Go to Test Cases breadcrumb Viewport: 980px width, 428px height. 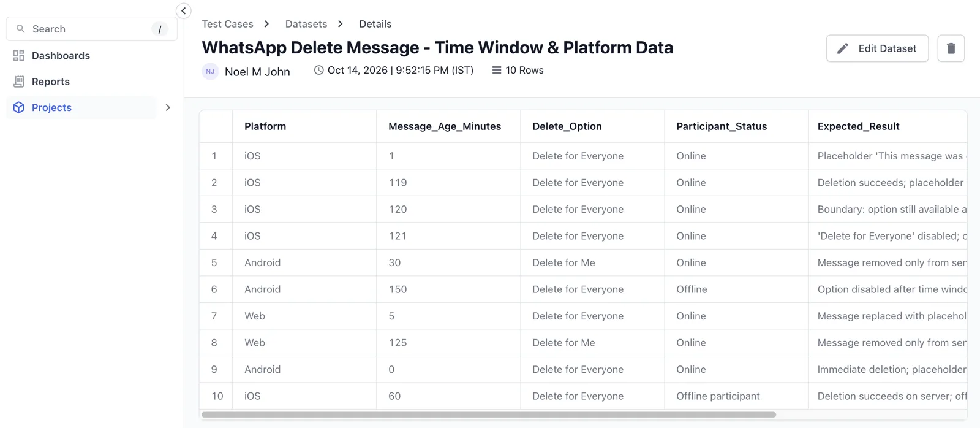point(227,24)
